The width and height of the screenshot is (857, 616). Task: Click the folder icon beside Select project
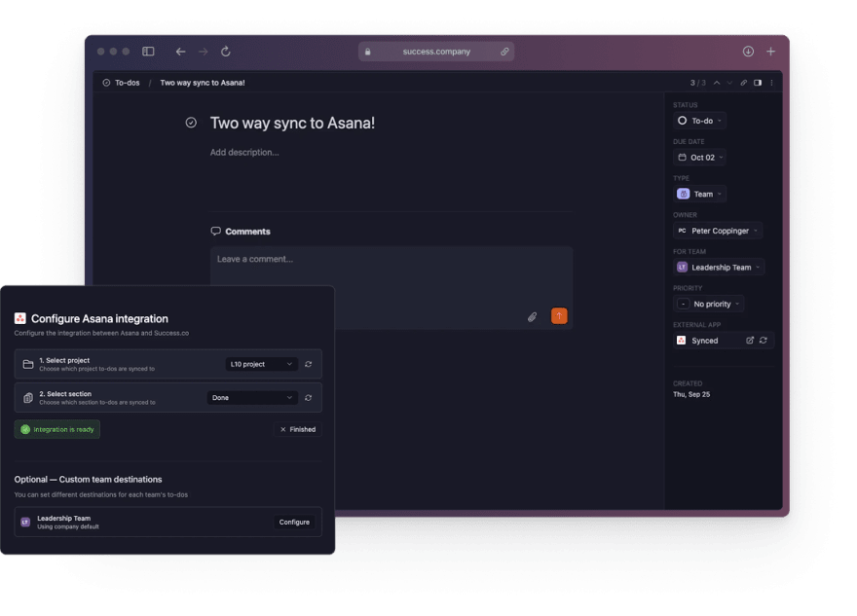point(28,364)
